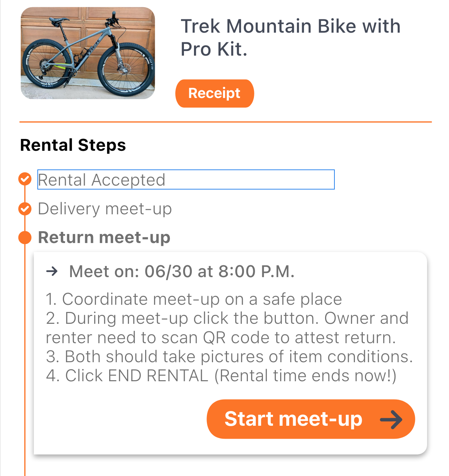The image size is (449, 476).
Task: Click the orange Return meet-up step dot
Action: click(25, 238)
